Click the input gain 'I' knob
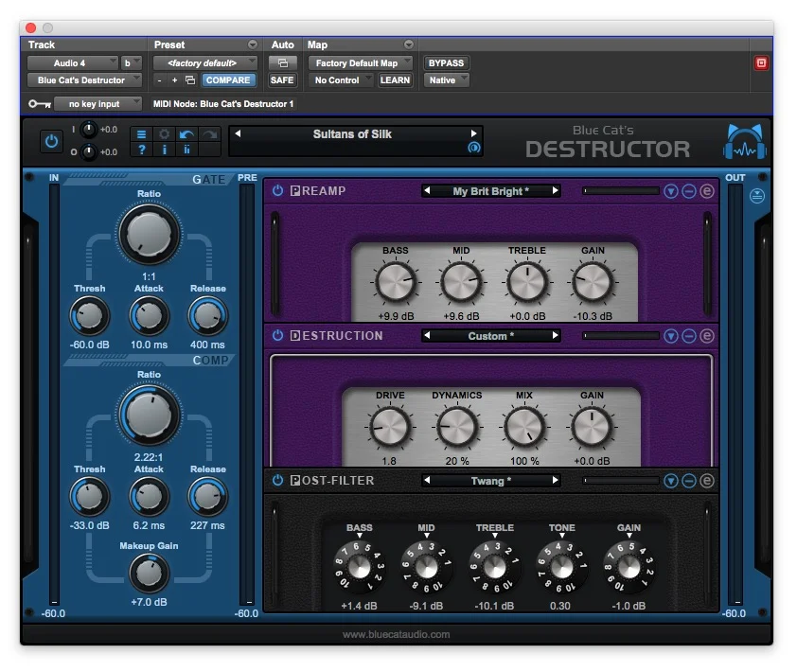 (89, 130)
